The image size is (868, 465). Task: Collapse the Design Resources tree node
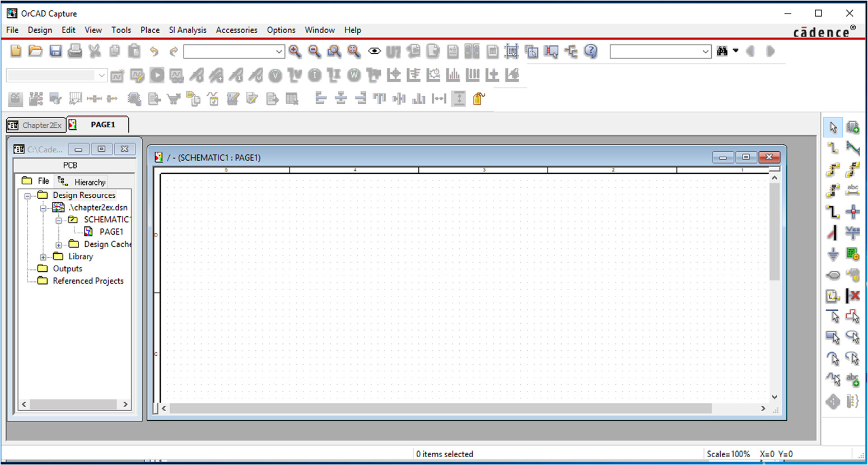point(27,196)
